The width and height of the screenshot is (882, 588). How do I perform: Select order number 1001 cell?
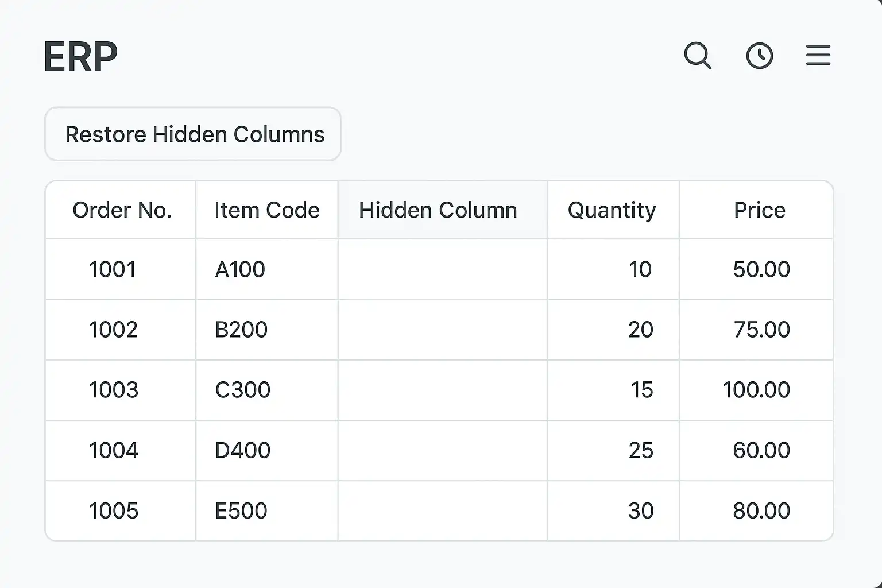(x=113, y=269)
